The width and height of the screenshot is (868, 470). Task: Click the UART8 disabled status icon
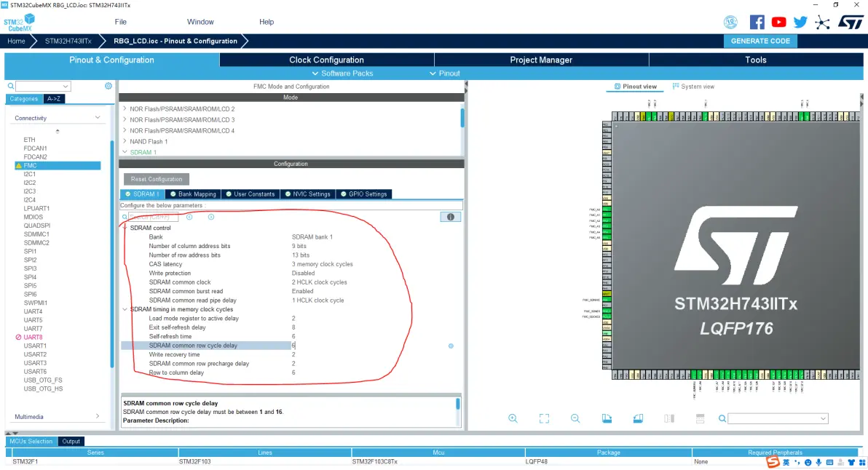[18, 338]
